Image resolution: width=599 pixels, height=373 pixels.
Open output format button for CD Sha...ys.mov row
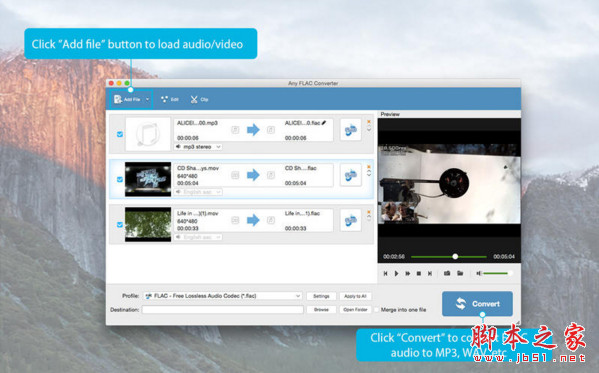350,175
